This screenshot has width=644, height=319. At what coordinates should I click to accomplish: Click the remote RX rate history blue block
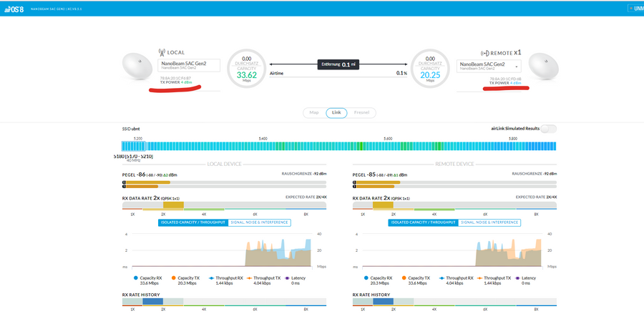384,301
